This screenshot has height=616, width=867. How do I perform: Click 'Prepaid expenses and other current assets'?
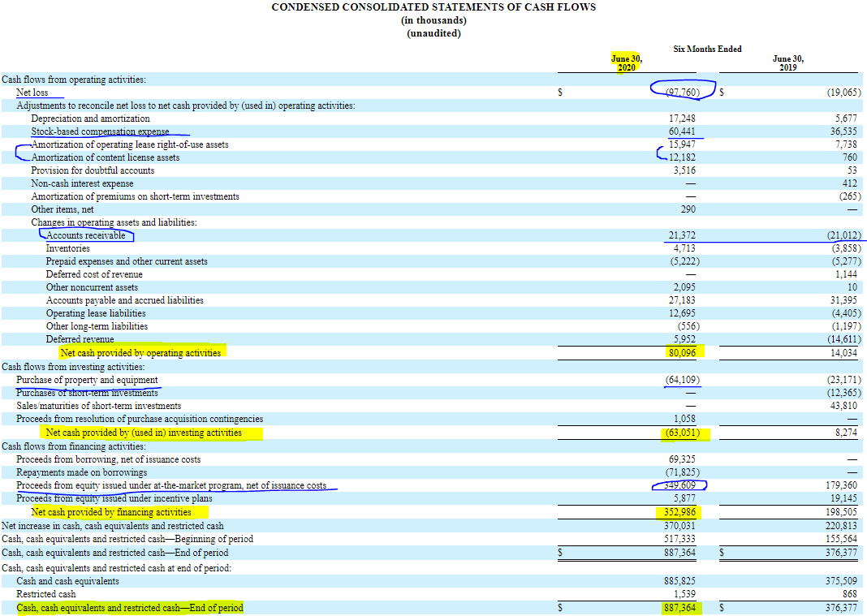click(127, 261)
